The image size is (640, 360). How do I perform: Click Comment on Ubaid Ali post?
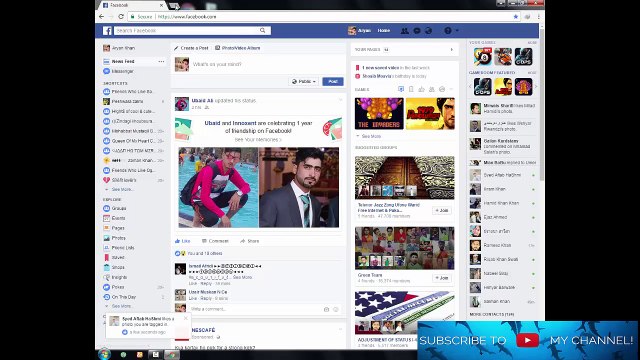click(x=215, y=241)
